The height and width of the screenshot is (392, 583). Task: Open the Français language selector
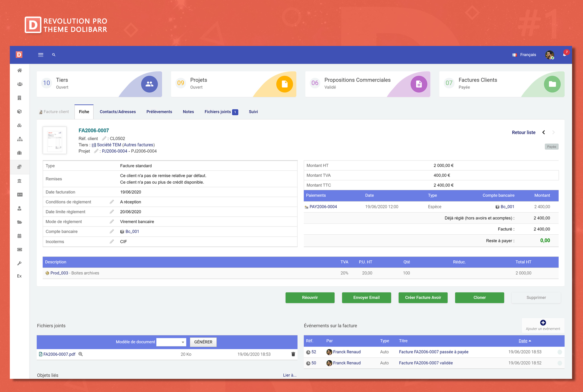coord(524,55)
